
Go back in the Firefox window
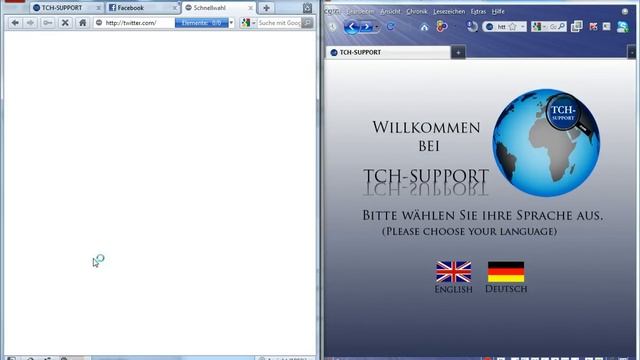coord(351,27)
